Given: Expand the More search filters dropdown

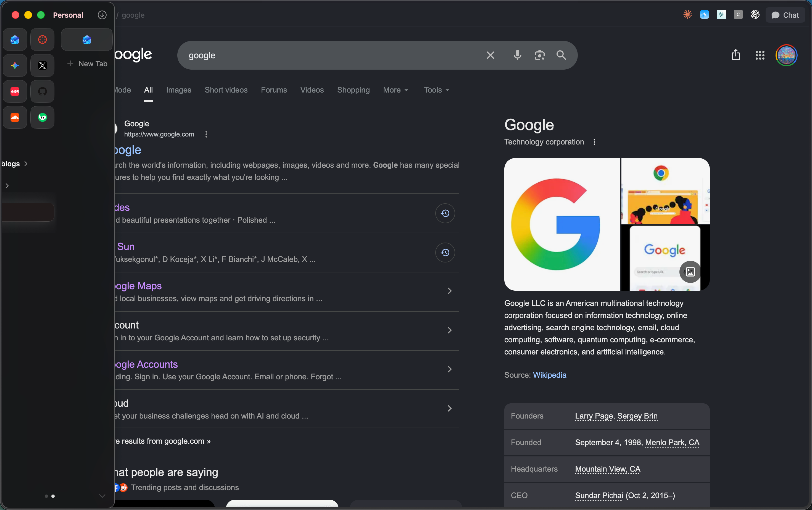Looking at the screenshot, I should pyautogui.click(x=396, y=90).
